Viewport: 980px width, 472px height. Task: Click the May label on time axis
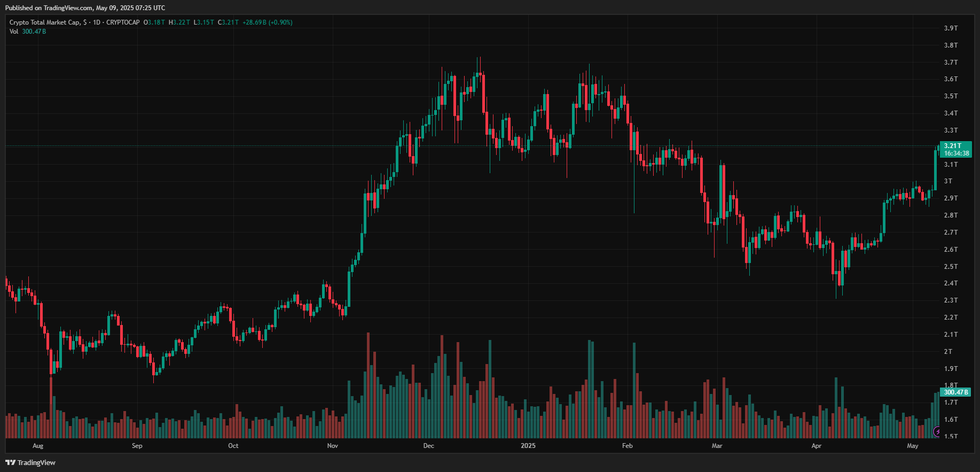[913, 446]
